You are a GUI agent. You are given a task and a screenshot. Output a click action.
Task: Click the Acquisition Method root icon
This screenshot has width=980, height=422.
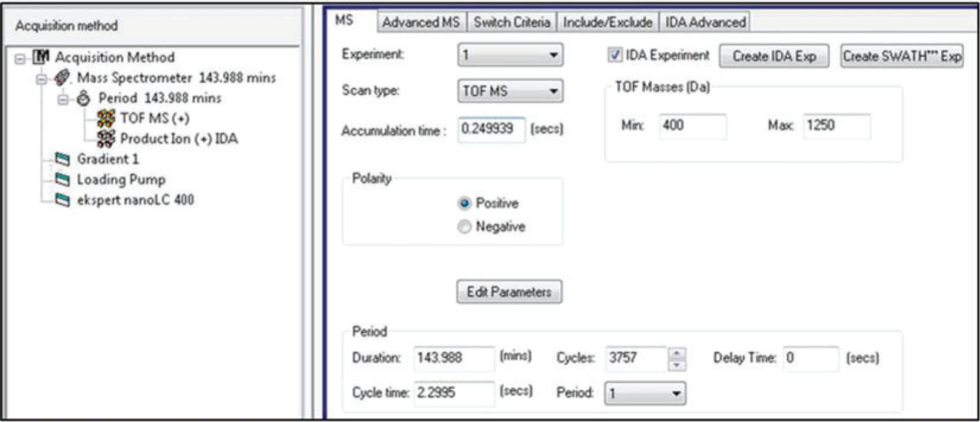[41, 57]
